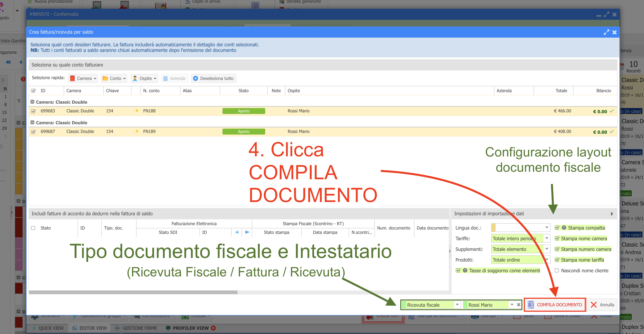This screenshot has height=334, width=644.
Task: Click the star icon on FN188 row
Action: coord(137,111)
